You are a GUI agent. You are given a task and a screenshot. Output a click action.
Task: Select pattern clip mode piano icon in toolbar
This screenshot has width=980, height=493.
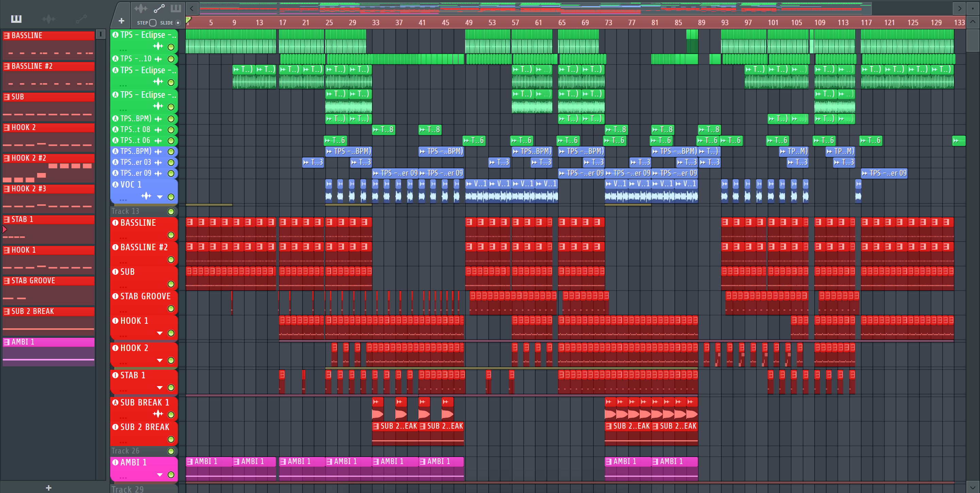[x=176, y=8]
